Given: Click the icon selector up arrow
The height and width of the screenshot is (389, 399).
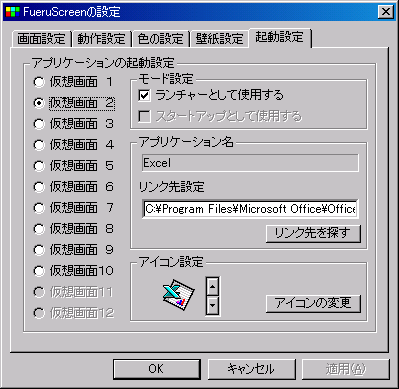Looking at the screenshot, I should click(x=213, y=286).
